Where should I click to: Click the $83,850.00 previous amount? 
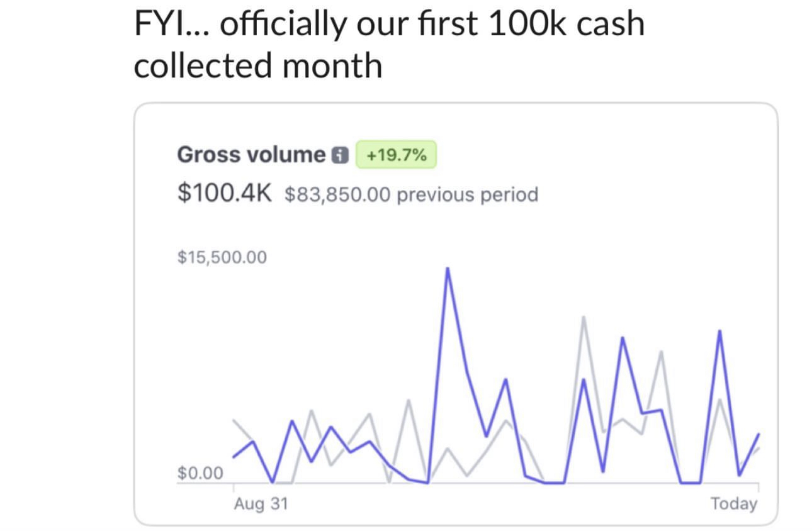tap(337, 194)
